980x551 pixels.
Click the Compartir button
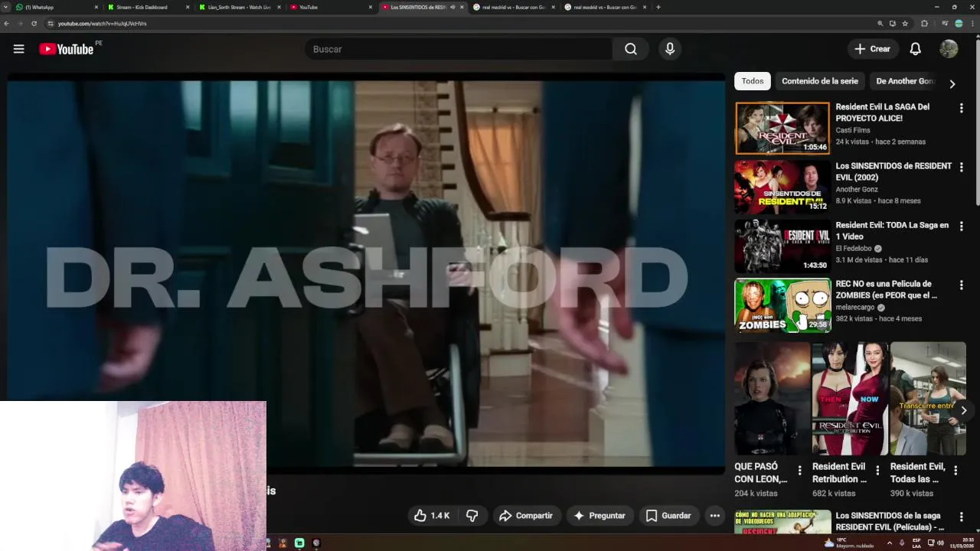525,516
